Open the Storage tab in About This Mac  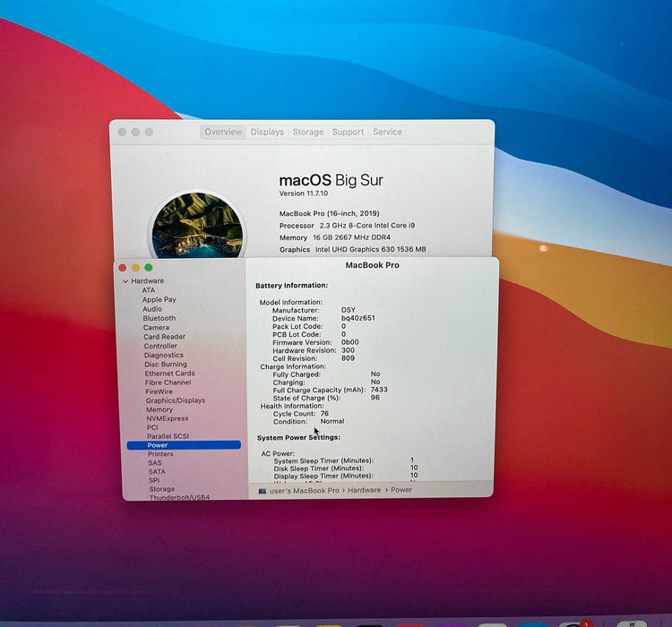(307, 132)
